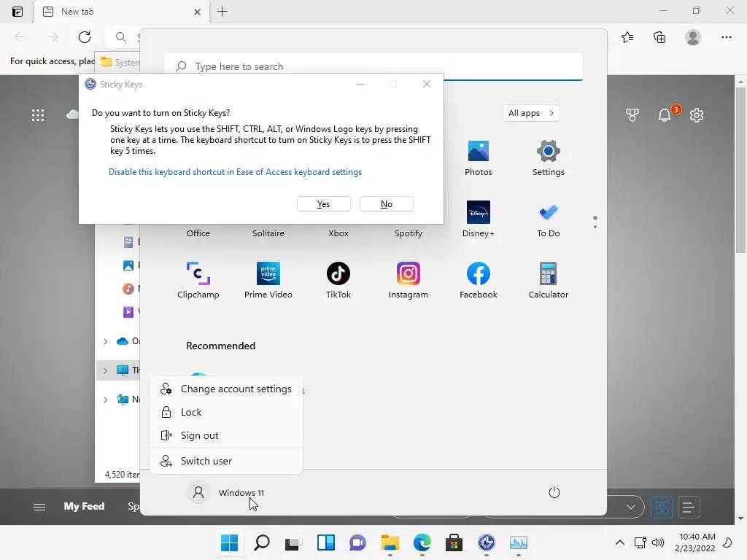Screen dimensions: 747x560
Task: Open the Start button on taskbar
Action: tap(230, 542)
